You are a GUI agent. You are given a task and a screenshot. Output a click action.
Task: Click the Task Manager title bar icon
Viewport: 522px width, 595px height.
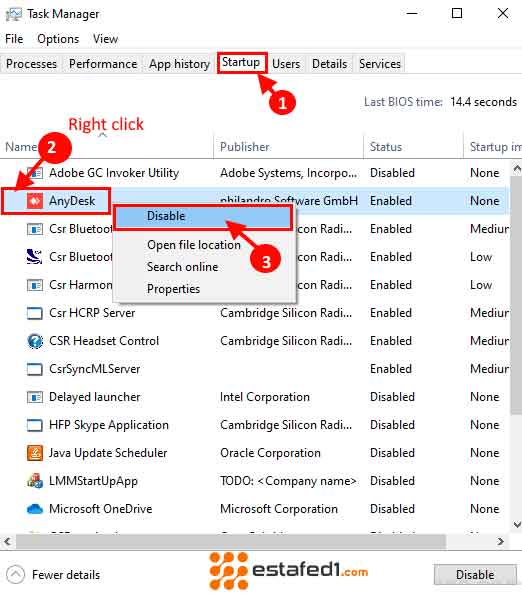tap(14, 14)
